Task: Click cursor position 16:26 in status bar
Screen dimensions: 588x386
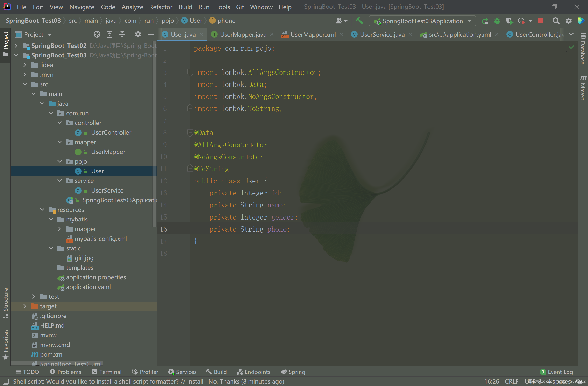Action: [491, 382]
